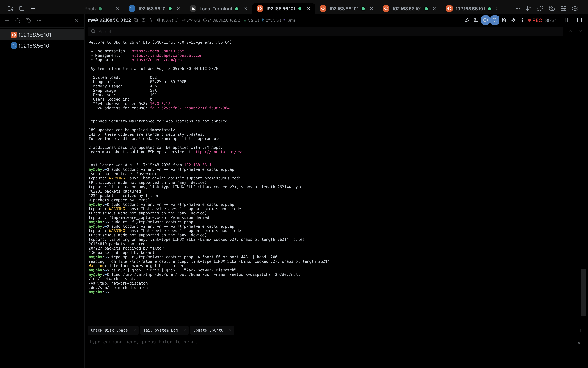
Task: Click the red REC recording indicator
Action: pyautogui.click(x=535, y=20)
